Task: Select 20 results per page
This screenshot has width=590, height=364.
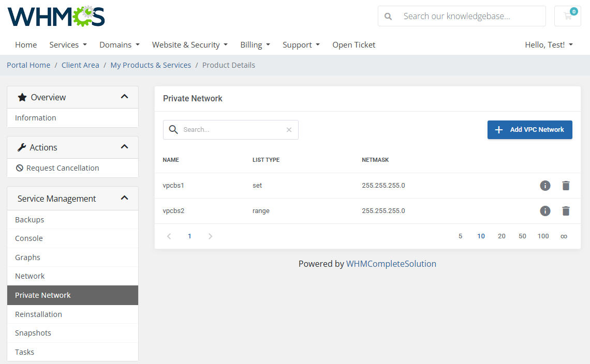Action: 502,236
